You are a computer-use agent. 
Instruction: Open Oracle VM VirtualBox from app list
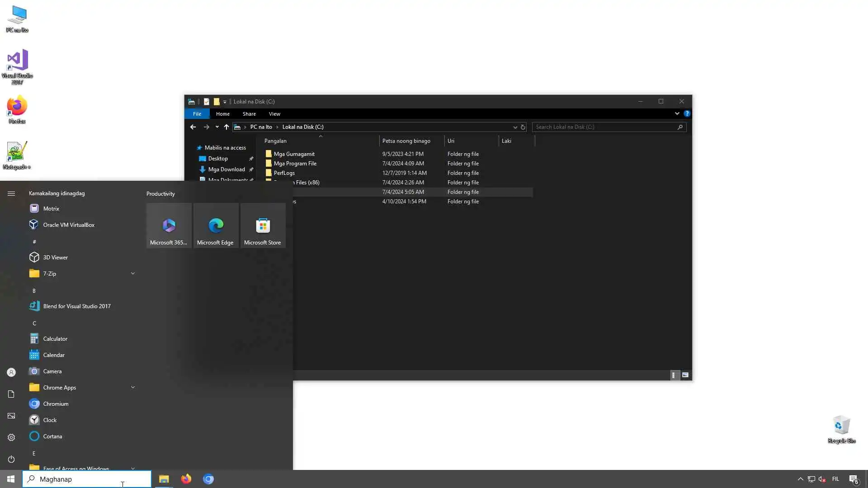coord(68,225)
